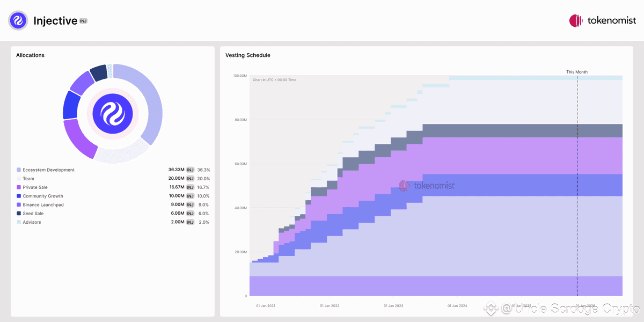
Task: Click the Vesting Schedule panel title
Action: (248, 55)
